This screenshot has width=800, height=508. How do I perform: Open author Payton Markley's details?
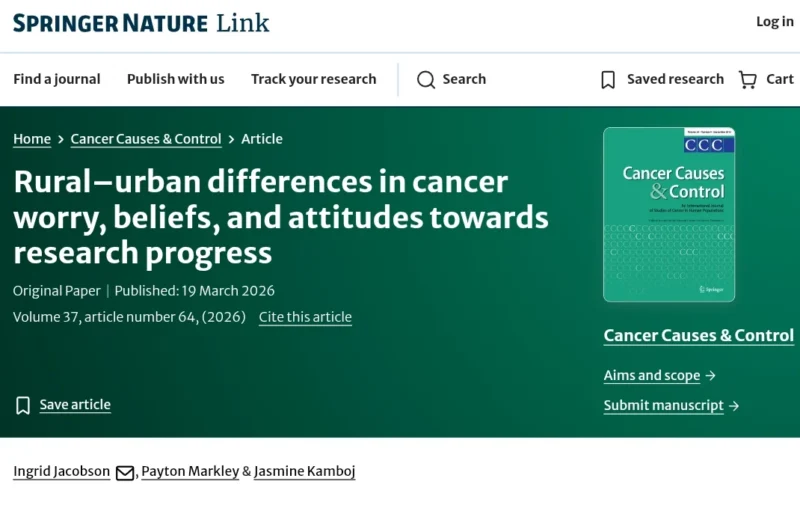pos(190,471)
